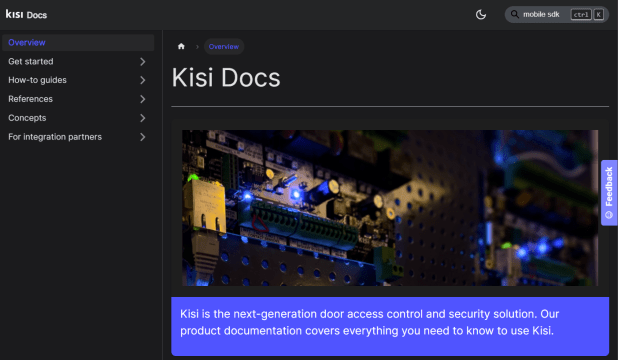The height and width of the screenshot is (360, 640).
Task: Click the K key hint badge
Action: [x=598, y=15]
